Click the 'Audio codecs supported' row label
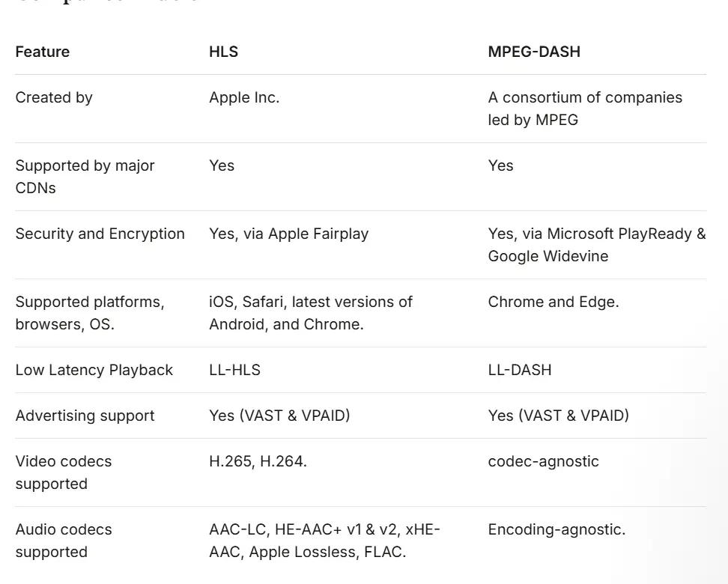 tap(64, 541)
